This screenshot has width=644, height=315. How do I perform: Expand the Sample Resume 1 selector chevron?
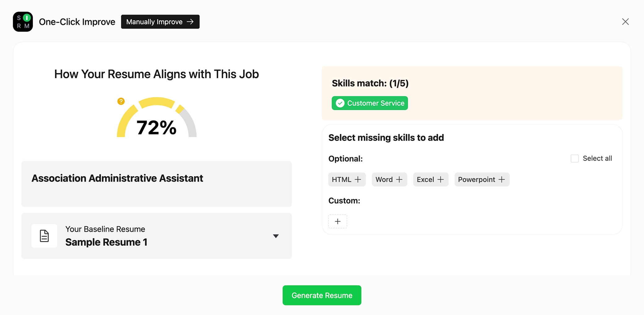pyautogui.click(x=276, y=236)
